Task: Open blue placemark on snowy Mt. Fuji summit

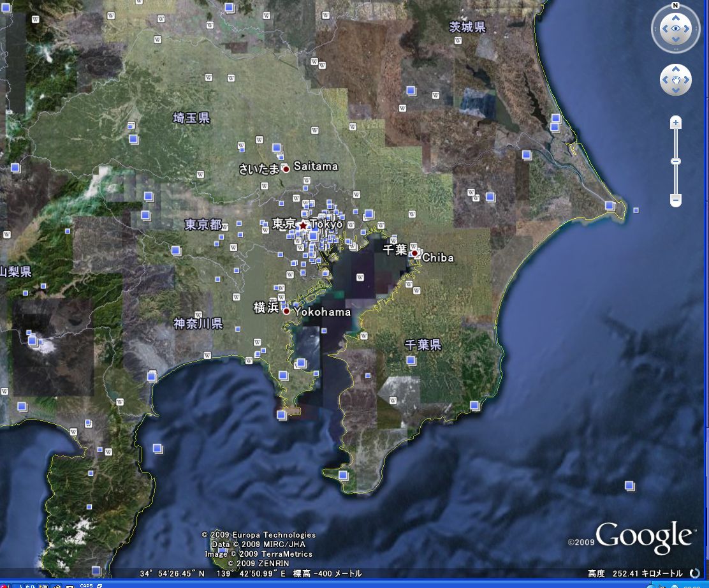Action: point(33,340)
